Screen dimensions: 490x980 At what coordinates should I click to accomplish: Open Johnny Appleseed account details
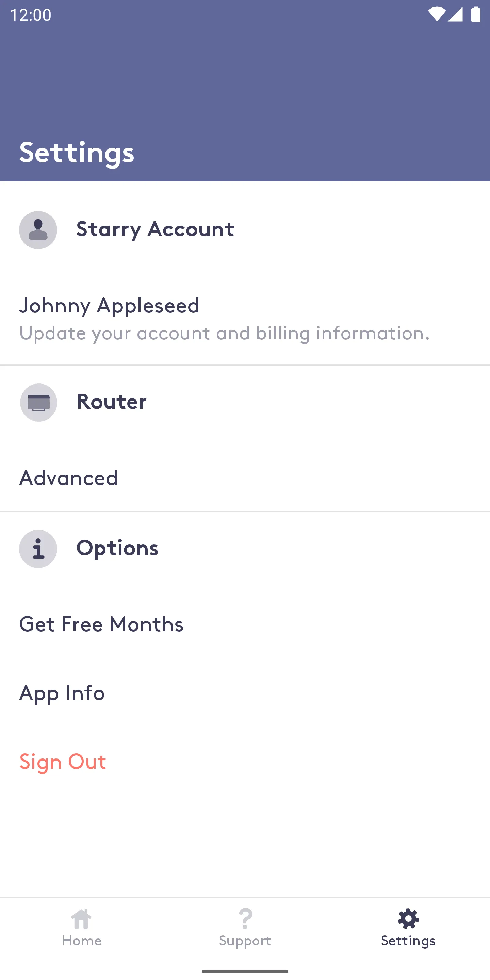tap(245, 319)
